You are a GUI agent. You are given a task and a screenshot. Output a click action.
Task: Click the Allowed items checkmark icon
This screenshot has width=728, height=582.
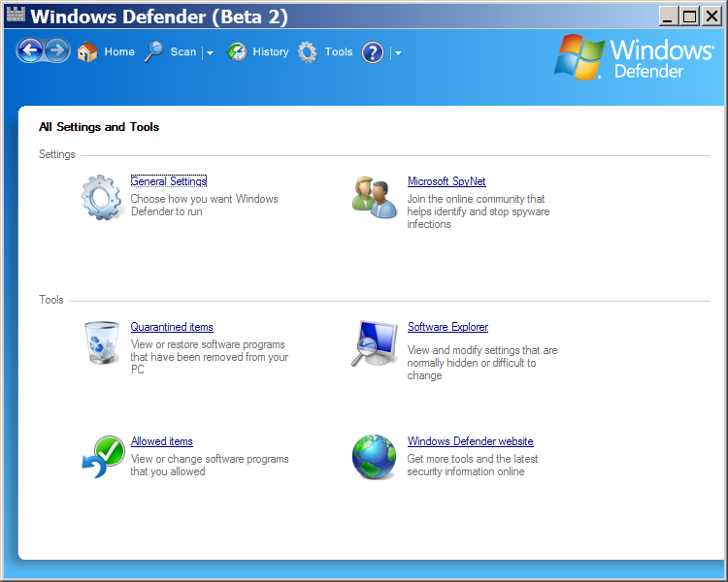click(103, 457)
